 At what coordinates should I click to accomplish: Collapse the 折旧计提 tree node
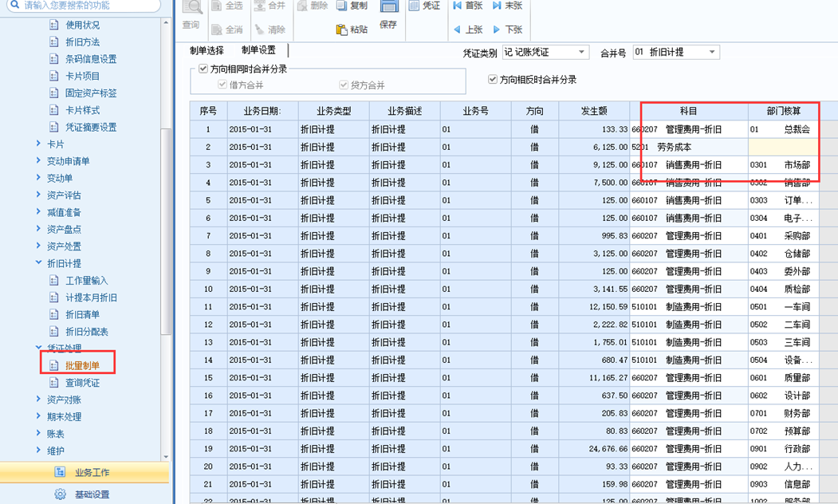click(39, 263)
